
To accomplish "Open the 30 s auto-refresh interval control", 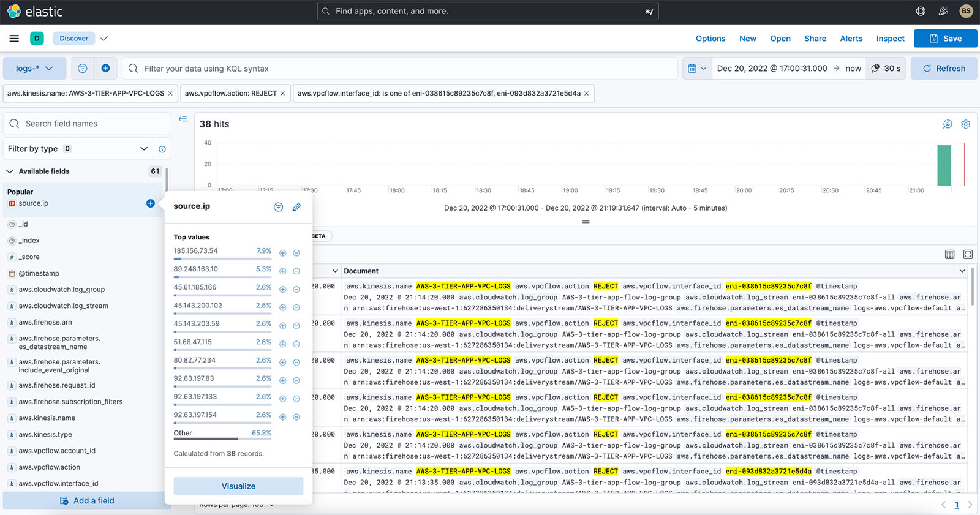I will (x=886, y=69).
